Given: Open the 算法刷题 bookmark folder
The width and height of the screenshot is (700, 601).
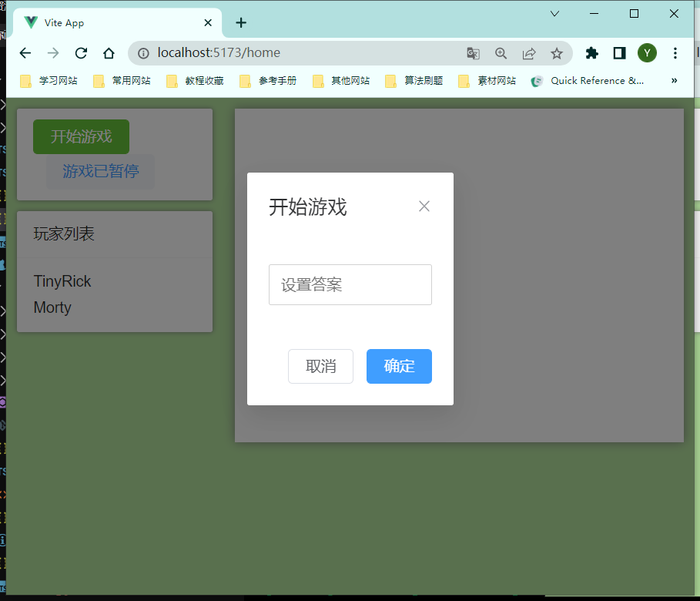Looking at the screenshot, I should coord(414,81).
